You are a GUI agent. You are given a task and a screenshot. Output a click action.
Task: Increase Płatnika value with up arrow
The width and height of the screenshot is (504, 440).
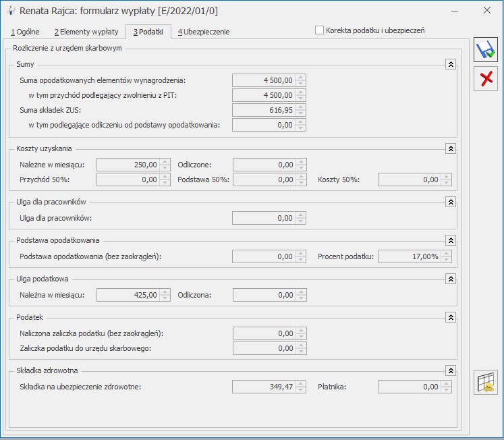click(446, 384)
